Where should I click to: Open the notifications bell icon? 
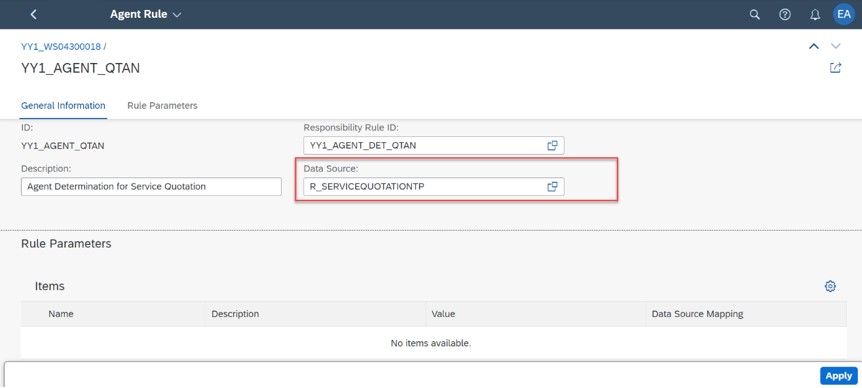[x=815, y=15]
